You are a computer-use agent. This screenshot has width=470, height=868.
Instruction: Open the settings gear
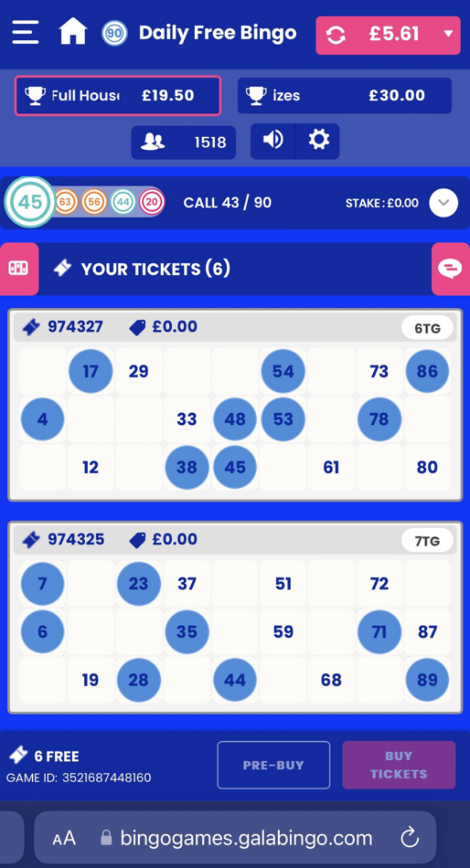(319, 140)
